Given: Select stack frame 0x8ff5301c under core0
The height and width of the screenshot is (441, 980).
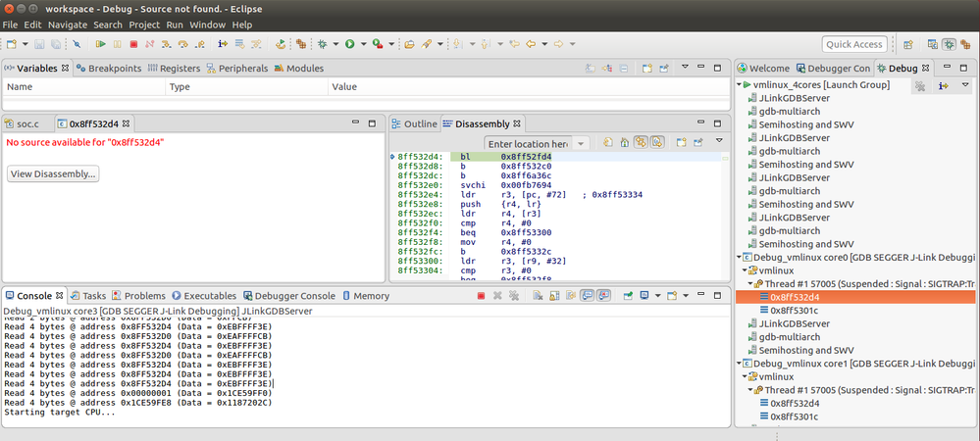Looking at the screenshot, I should tap(793, 310).
